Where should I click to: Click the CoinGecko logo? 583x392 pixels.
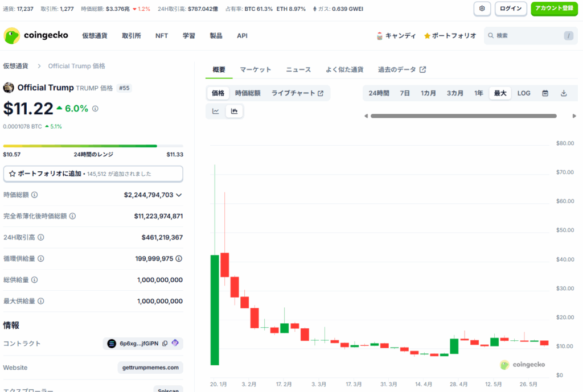coord(36,36)
